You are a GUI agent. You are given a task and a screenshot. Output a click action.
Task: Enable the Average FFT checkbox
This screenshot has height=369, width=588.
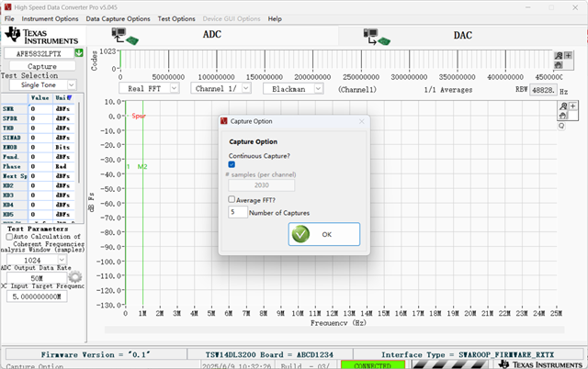232,199
